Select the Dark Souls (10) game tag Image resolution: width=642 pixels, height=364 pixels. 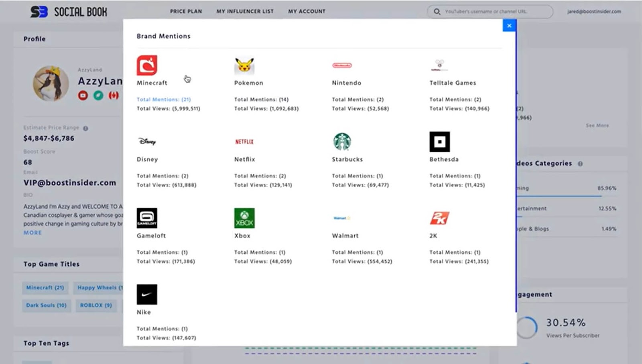point(47,305)
